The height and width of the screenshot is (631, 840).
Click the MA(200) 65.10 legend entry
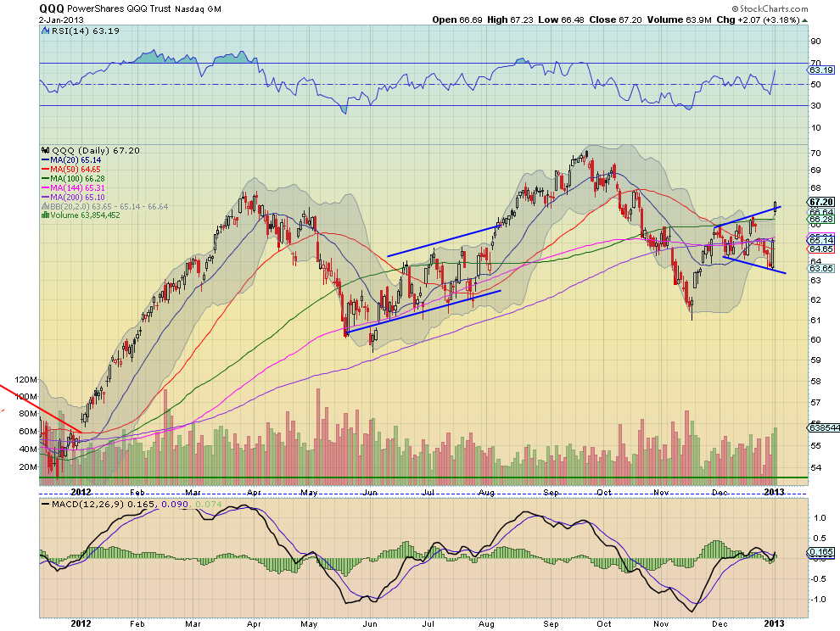pyautogui.click(x=78, y=197)
